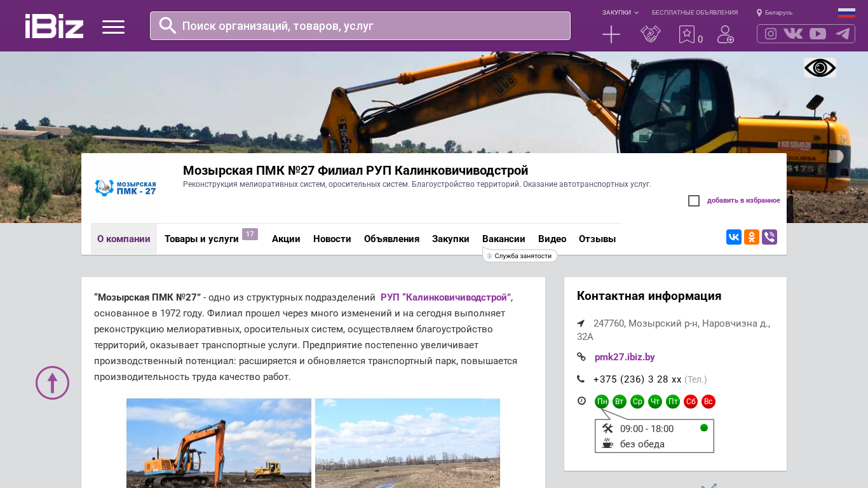The width and height of the screenshot is (868, 488).
Task: Select the Вт weekday circle
Action: pyautogui.click(x=620, y=402)
